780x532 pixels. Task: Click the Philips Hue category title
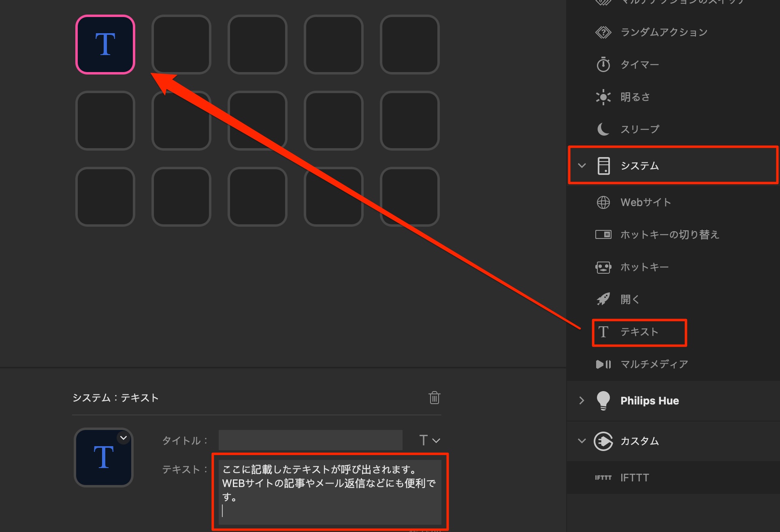tap(650, 400)
